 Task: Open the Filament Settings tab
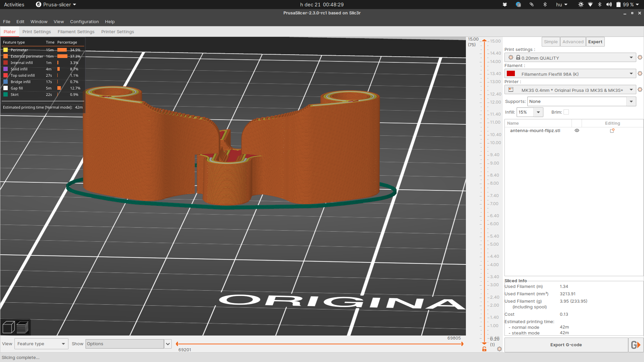point(76,32)
